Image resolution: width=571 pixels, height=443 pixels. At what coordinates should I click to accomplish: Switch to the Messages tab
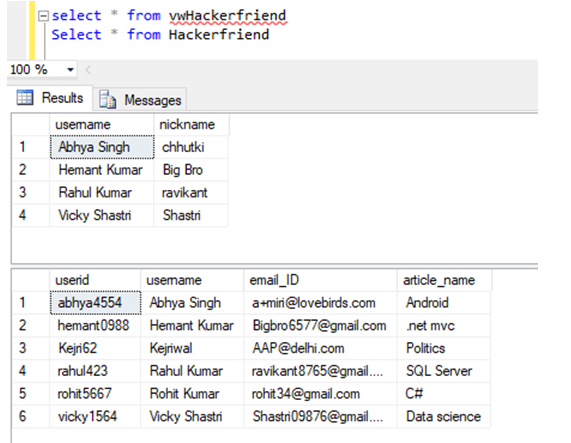(140, 100)
